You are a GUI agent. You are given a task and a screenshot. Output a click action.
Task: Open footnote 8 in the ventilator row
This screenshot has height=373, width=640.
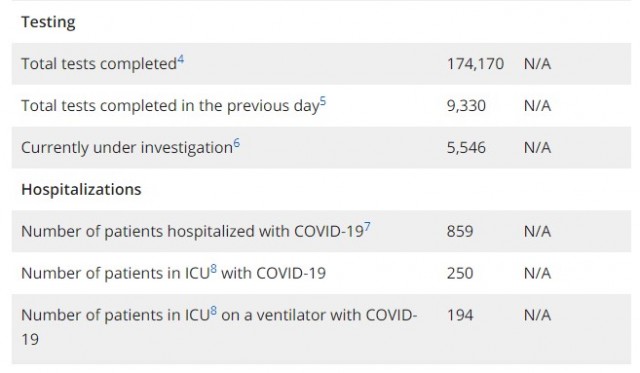[x=213, y=311]
